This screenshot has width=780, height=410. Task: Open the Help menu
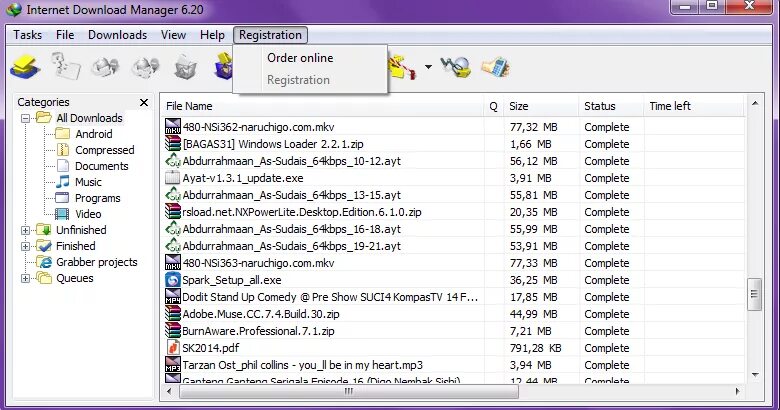coord(212,35)
